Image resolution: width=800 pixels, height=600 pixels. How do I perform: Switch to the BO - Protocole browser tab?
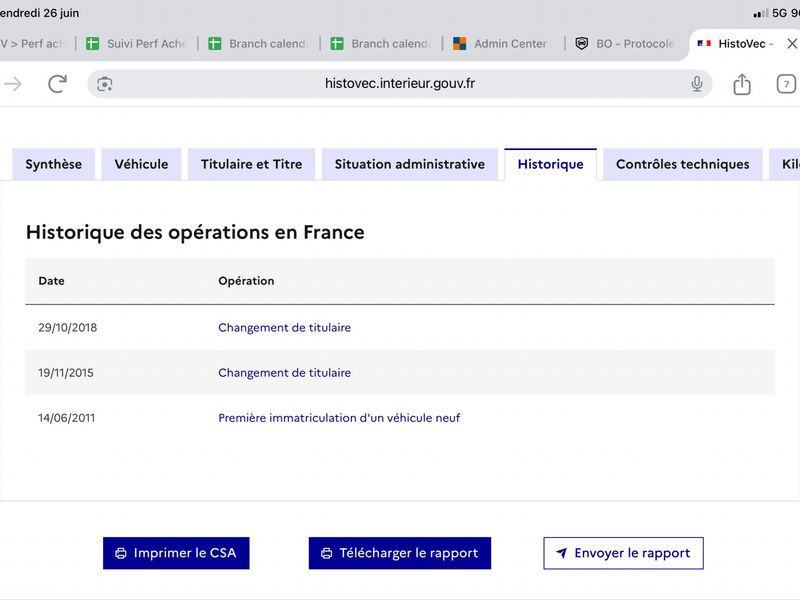tap(626, 44)
